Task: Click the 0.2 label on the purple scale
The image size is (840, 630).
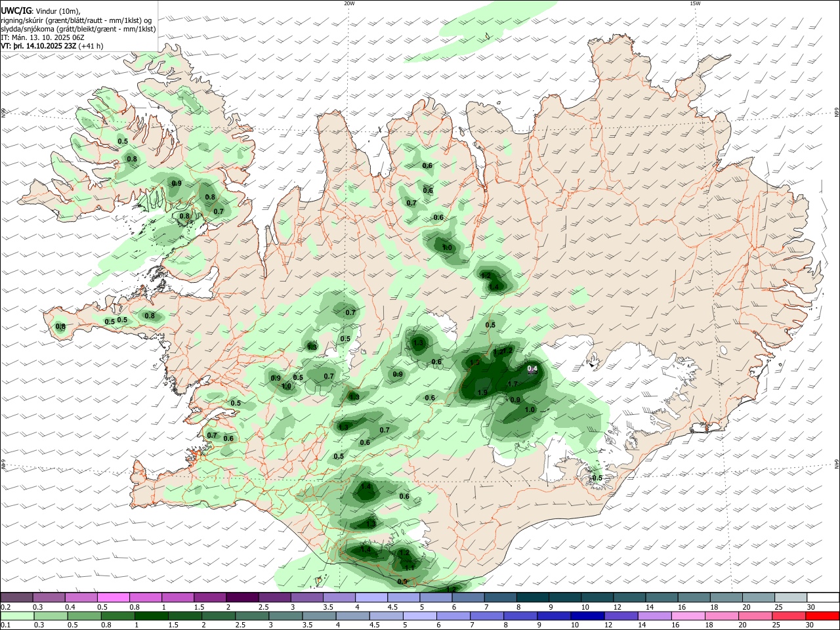Action: [x=5, y=607]
